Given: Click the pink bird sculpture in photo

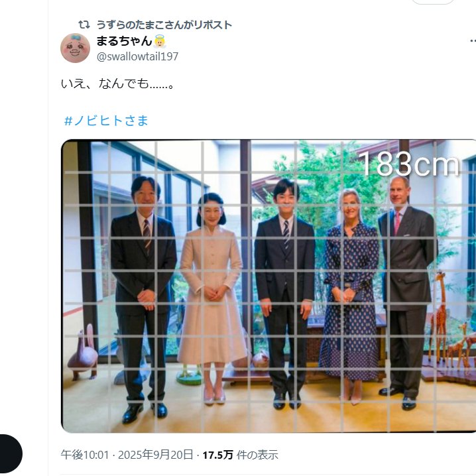Looking at the screenshot, I should pos(83,351).
